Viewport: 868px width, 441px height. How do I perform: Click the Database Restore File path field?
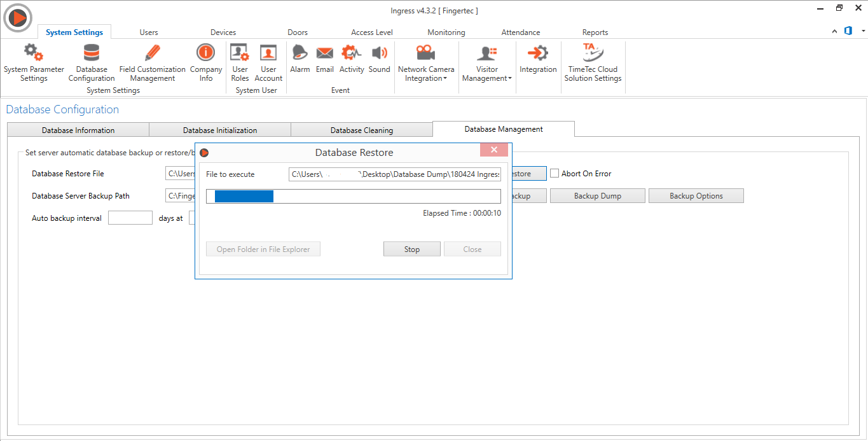pos(180,173)
